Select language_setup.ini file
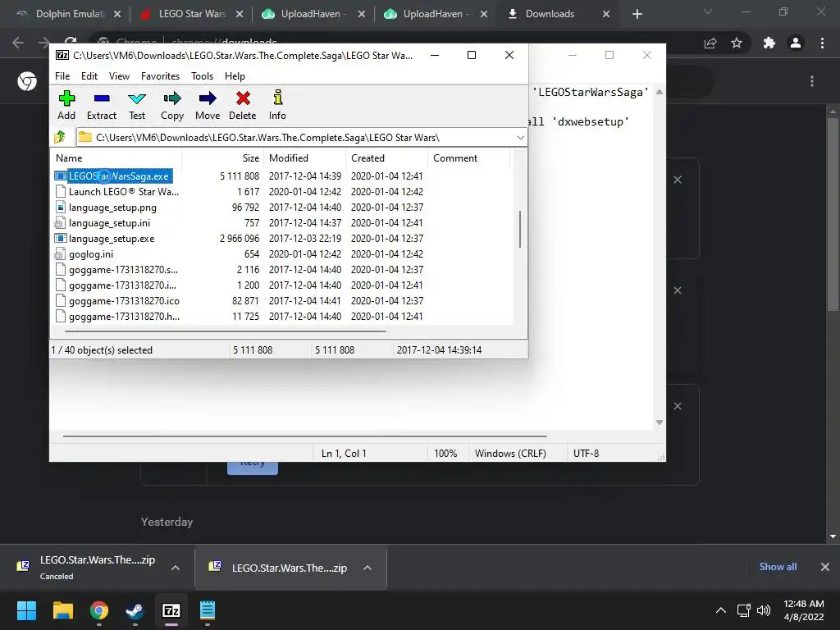 [x=109, y=223]
